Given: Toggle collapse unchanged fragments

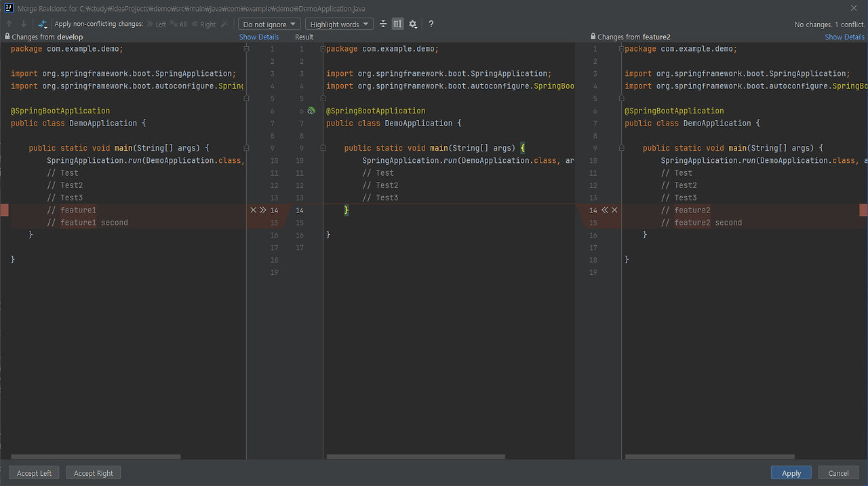Looking at the screenshot, I should point(383,24).
